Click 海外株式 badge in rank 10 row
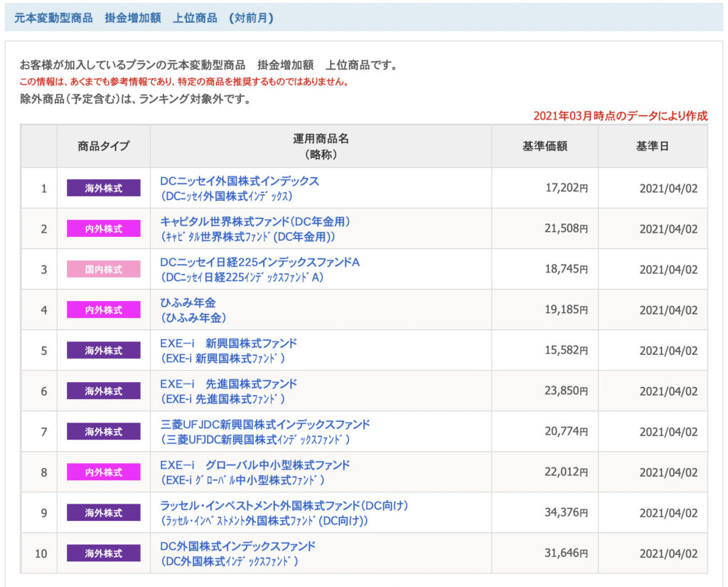Viewport: 728px width, 587px height. [104, 553]
